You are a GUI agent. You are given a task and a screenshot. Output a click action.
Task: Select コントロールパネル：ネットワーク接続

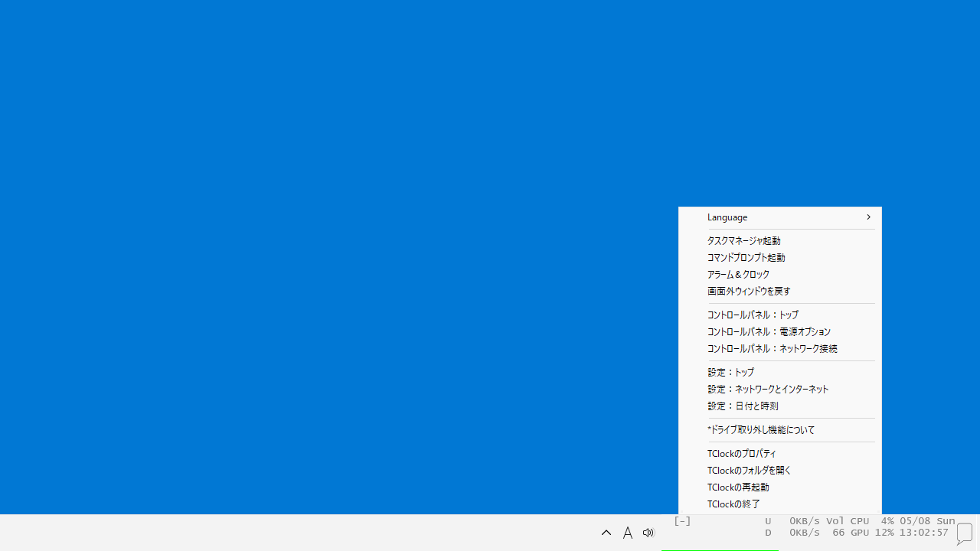[x=779, y=349]
